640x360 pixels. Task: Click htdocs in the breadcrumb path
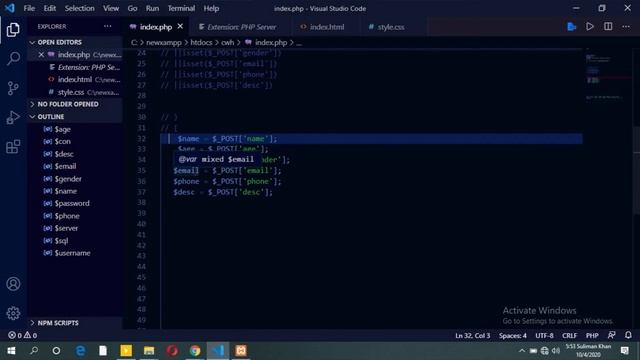tap(201, 42)
